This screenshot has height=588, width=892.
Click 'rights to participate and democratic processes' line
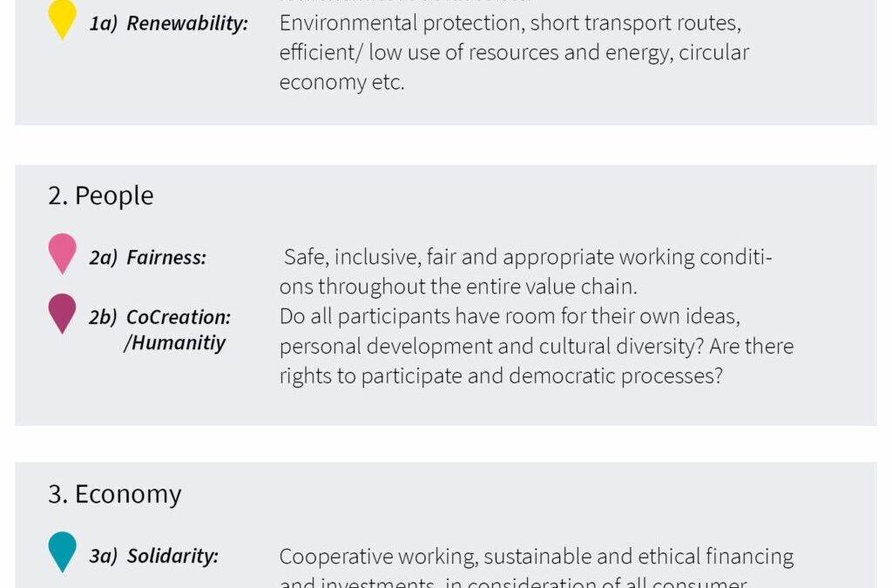tap(501, 376)
